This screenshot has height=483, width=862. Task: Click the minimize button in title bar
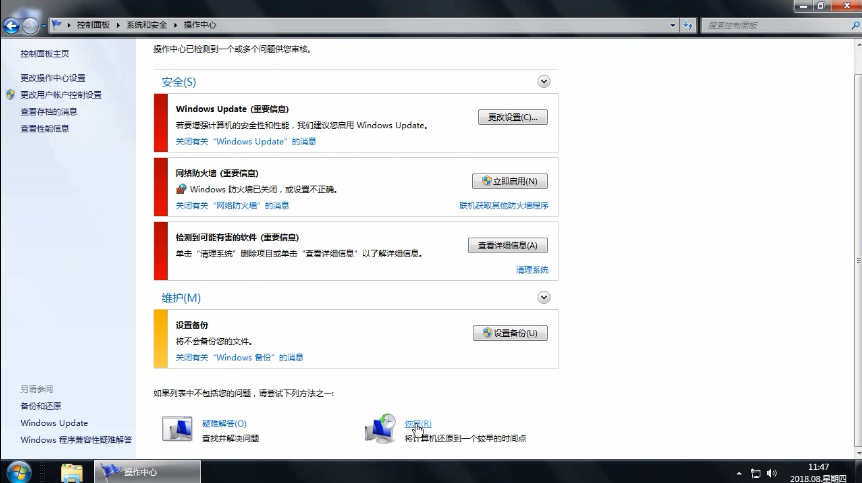click(x=803, y=5)
